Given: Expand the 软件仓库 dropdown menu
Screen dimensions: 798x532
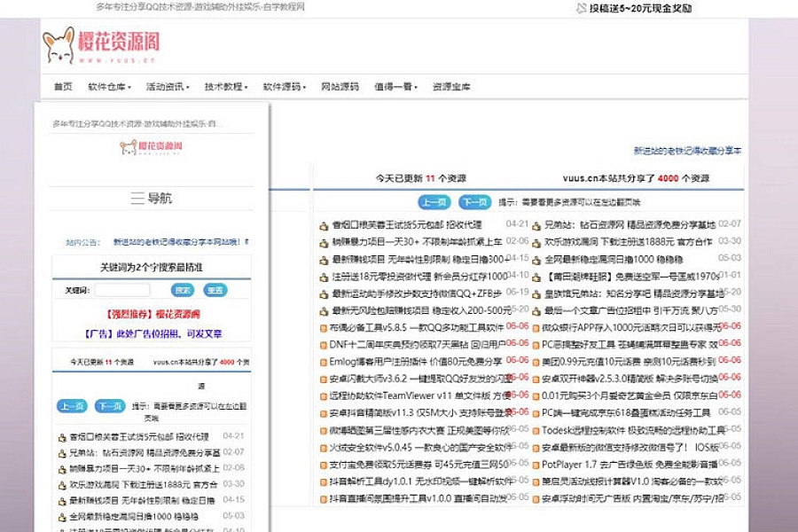Looking at the screenshot, I should [x=109, y=87].
